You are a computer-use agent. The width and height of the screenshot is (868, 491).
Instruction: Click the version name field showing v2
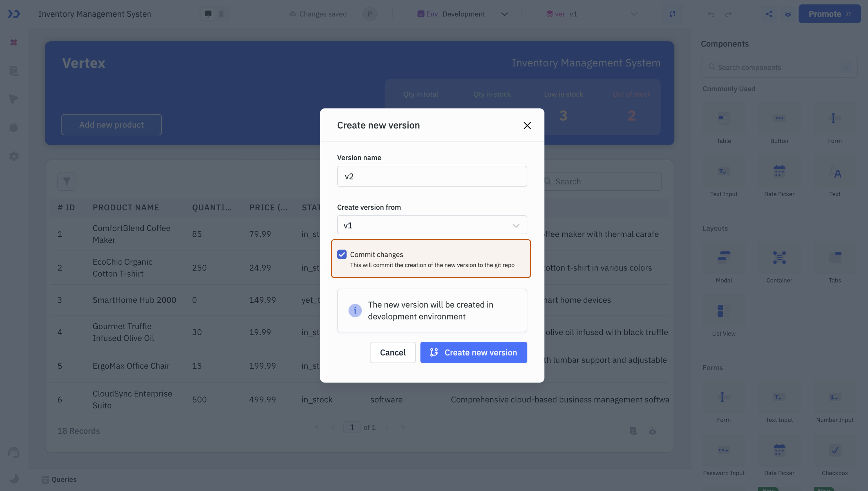coord(432,176)
